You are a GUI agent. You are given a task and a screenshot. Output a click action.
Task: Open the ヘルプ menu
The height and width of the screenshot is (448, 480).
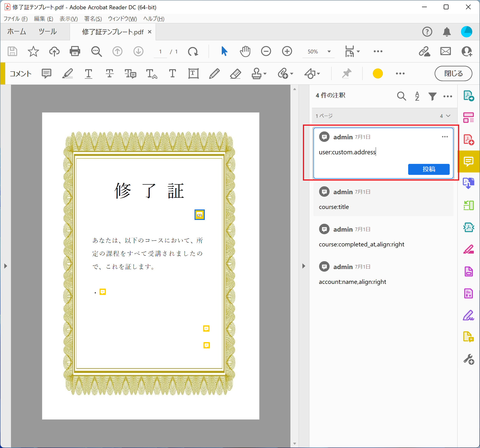click(x=154, y=19)
